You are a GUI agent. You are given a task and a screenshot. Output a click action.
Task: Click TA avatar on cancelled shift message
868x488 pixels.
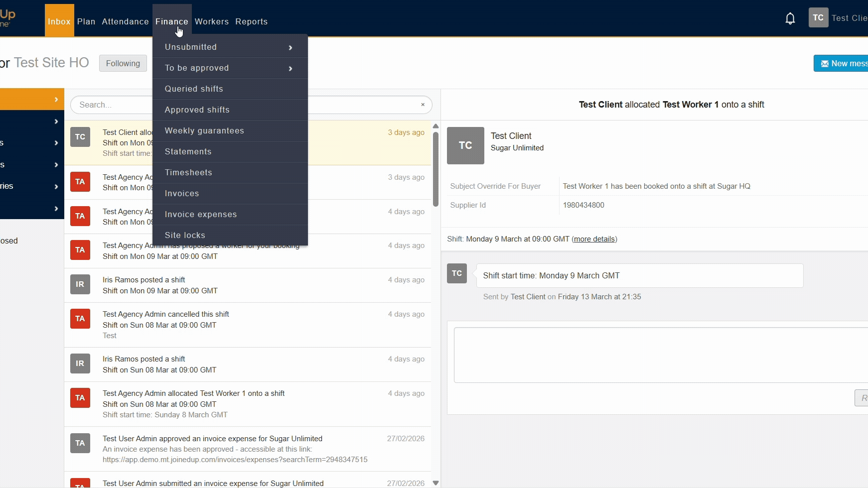click(x=80, y=319)
